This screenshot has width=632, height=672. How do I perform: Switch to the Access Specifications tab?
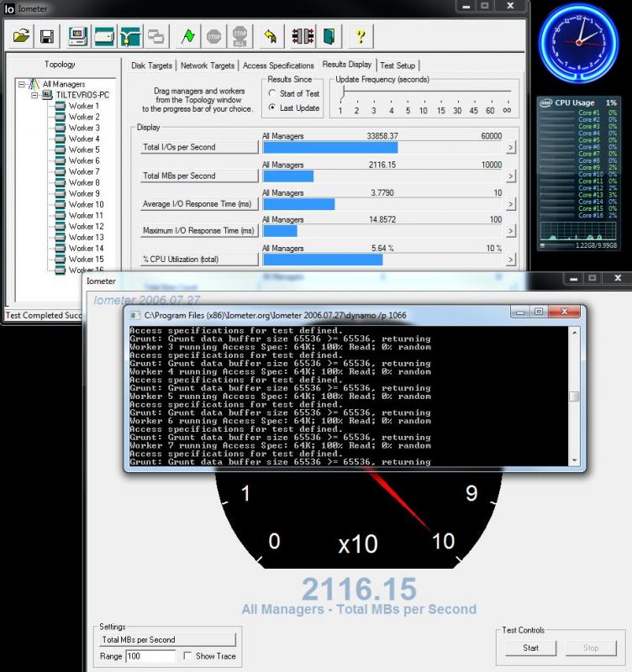[278, 66]
